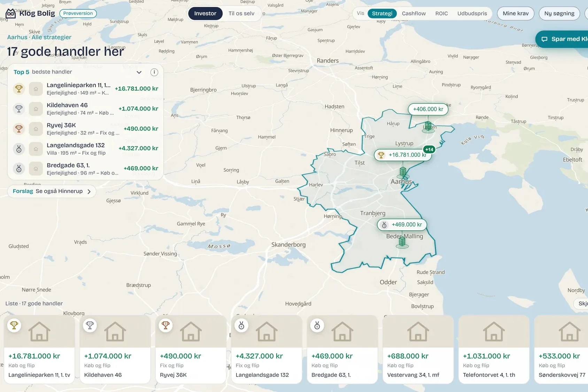
Task: Open Ryvej 36K row in Top 5
Action: coord(86,129)
